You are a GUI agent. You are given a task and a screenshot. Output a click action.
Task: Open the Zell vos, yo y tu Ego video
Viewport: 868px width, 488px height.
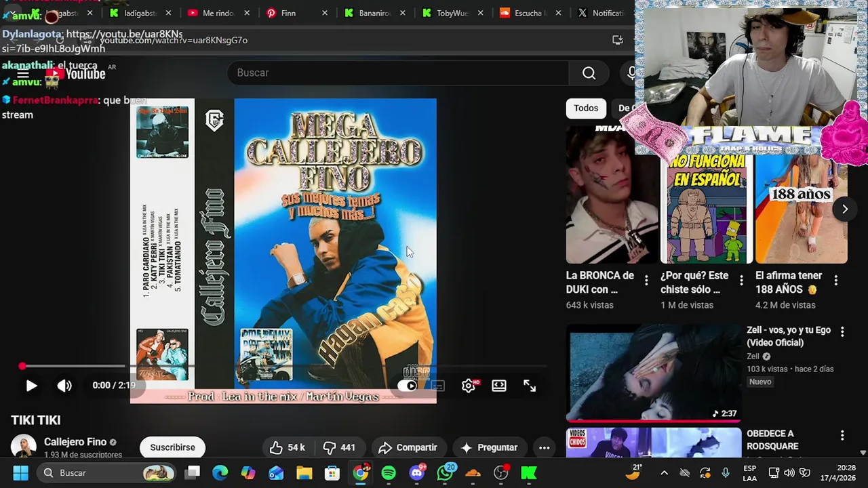point(654,373)
